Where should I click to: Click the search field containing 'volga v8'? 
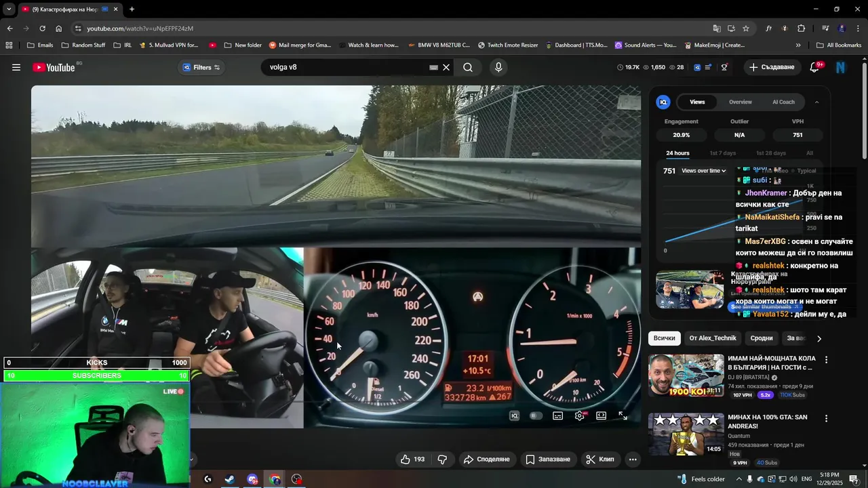tap(347, 67)
